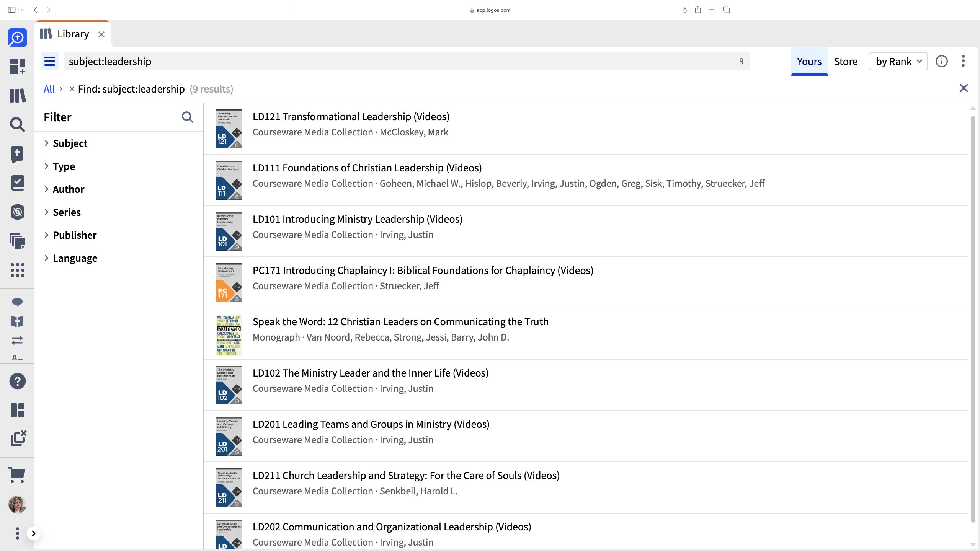This screenshot has width=980, height=551.
Task: Expand the sidebar with arrow button
Action: [33, 533]
